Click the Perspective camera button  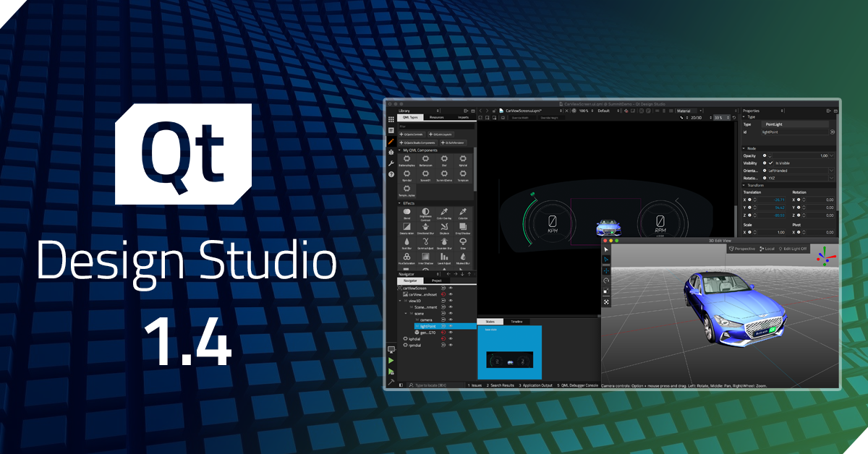tap(742, 249)
